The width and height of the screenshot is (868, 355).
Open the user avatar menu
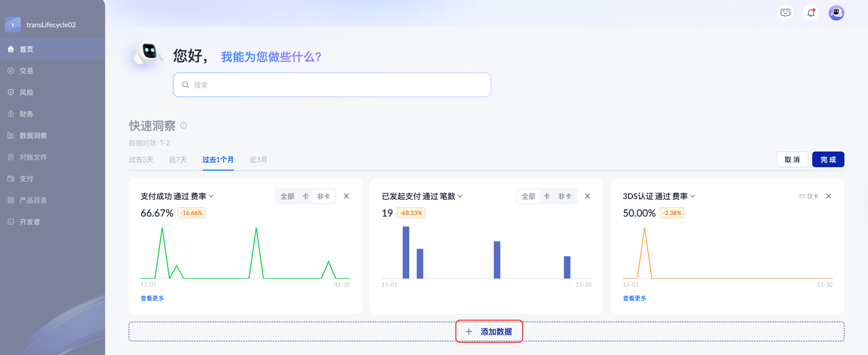point(836,13)
